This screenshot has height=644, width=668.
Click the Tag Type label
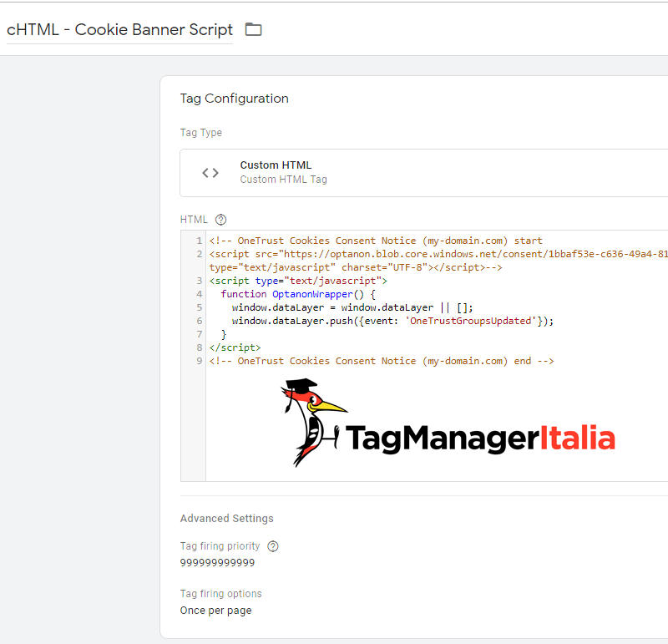click(201, 133)
